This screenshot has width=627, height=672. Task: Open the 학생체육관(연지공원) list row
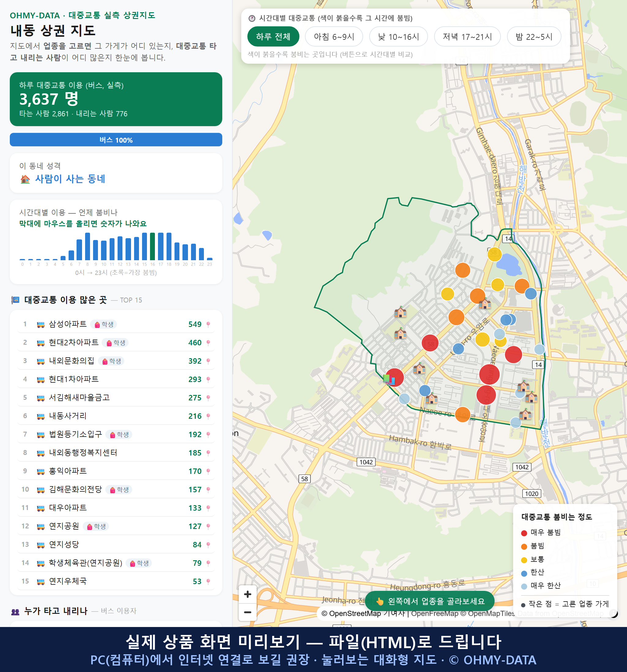(x=116, y=563)
